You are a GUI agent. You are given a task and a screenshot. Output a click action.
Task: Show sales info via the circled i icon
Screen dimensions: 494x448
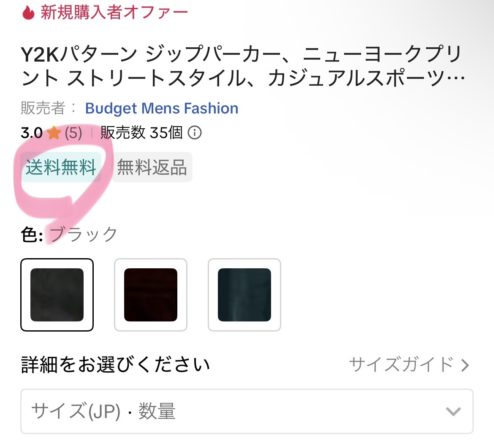point(195,132)
